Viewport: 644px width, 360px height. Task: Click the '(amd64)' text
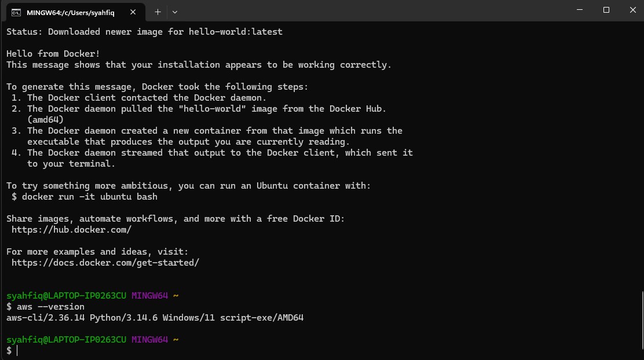[x=45, y=120]
